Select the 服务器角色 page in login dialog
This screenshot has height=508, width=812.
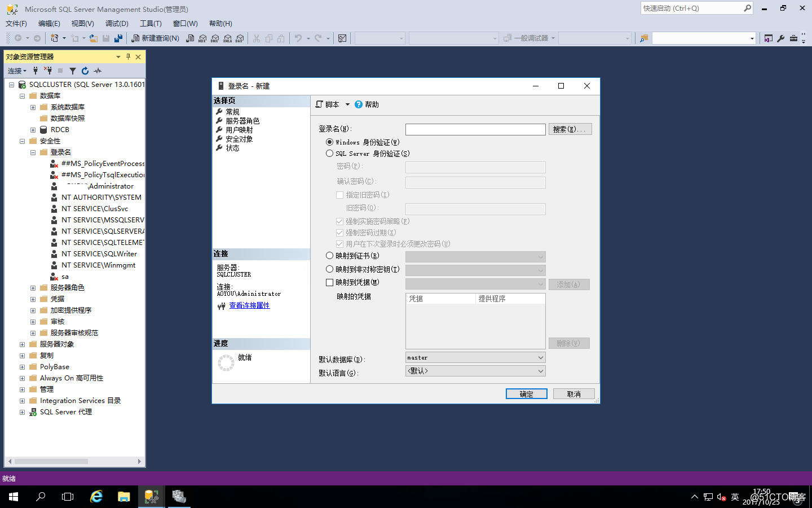(242, 121)
